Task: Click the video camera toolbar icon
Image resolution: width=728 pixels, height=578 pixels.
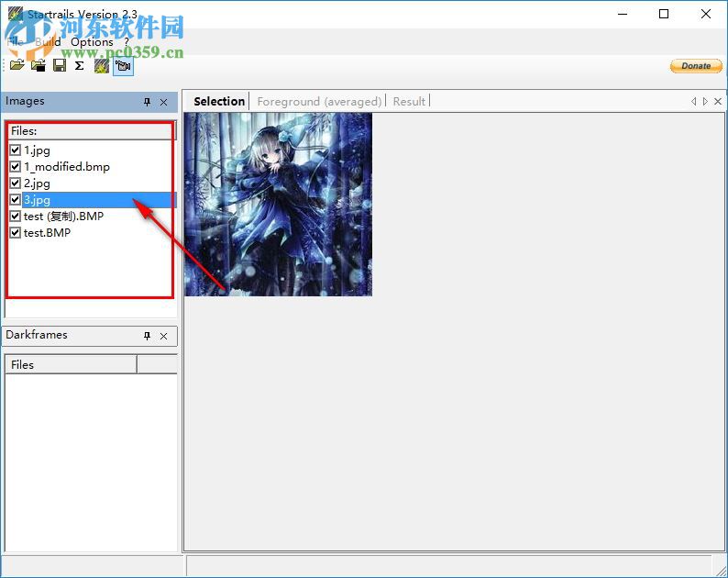Action: point(123,66)
